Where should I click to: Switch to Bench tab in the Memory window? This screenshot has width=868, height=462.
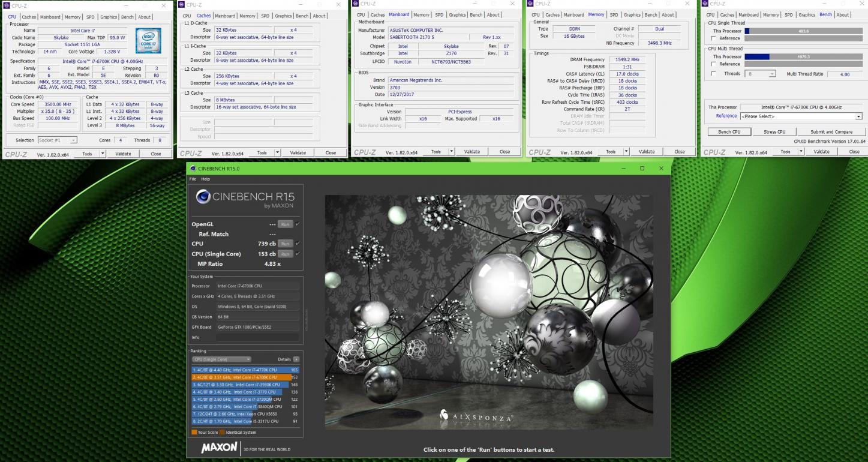point(651,15)
